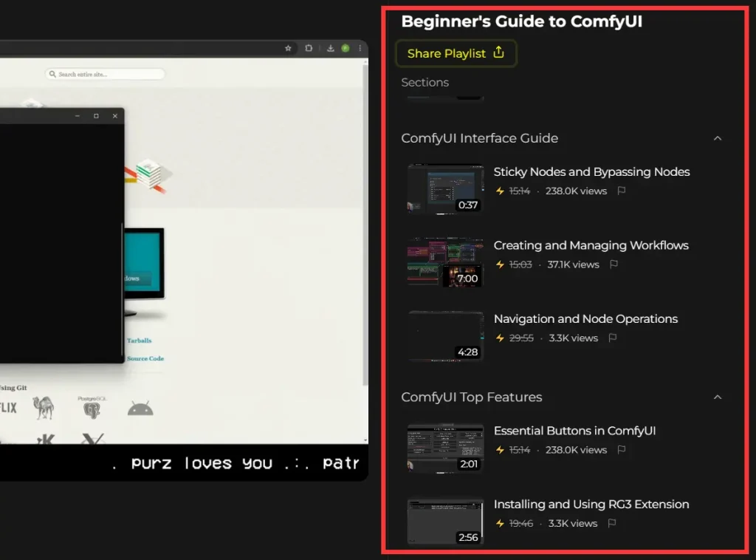Open the browser extensions puzzle icon

[309, 48]
